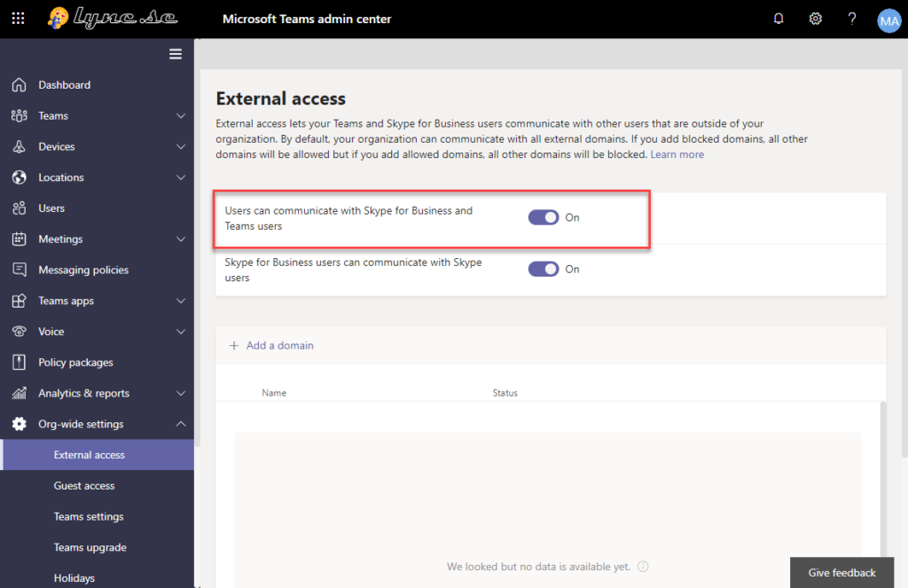The image size is (908, 588).
Task: Click the Policy packages icon
Action: point(20,362)
